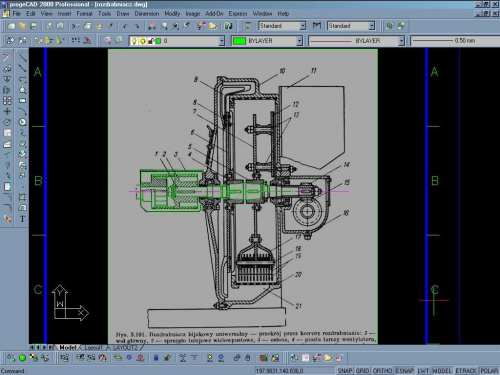The image size is (500, 375).
Task: Expand the 0.50 mm lineweight dropdown
Action: [x=455, y=41]
